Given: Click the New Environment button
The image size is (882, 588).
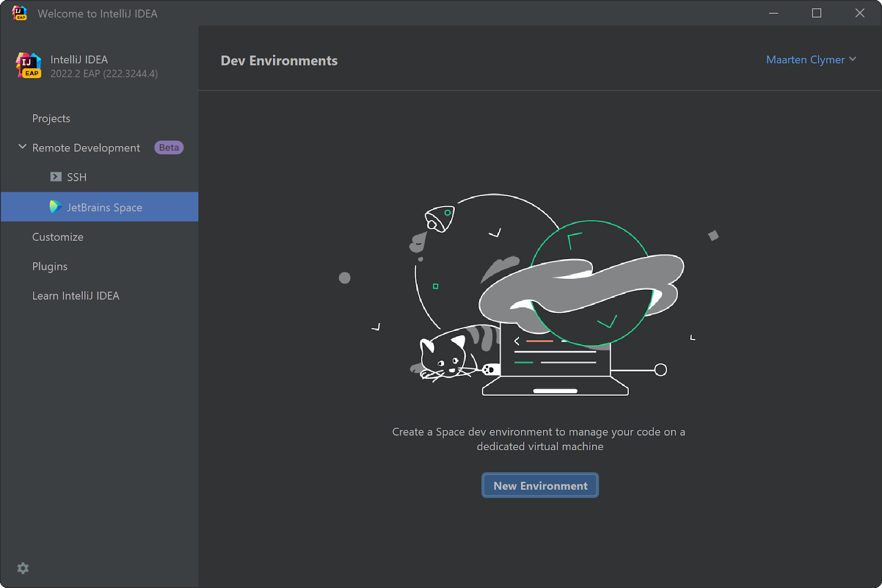Looking at the screenshot, I should (x=540, y=485).
